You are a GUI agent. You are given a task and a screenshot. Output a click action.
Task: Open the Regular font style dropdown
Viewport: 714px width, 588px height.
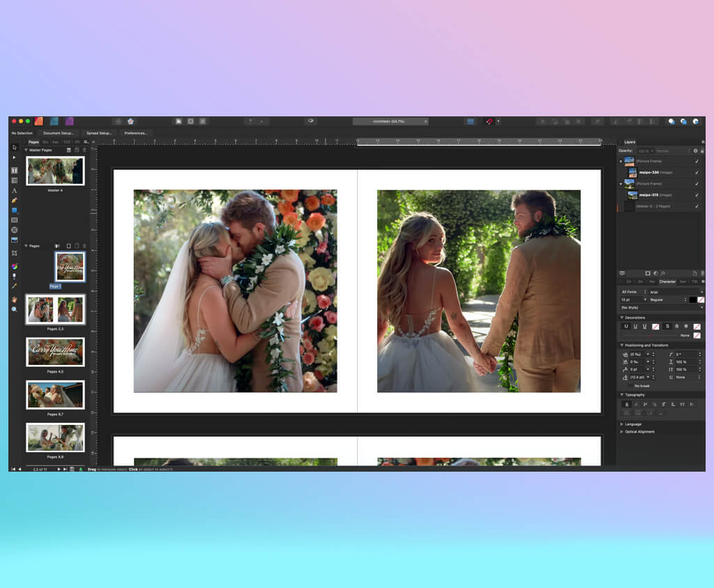[x=668, y=300]
